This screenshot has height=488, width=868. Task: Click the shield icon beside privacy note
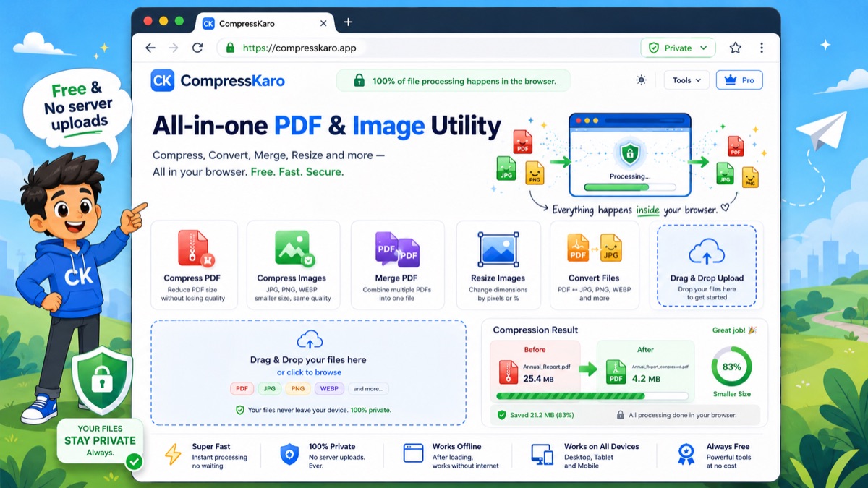240,410
